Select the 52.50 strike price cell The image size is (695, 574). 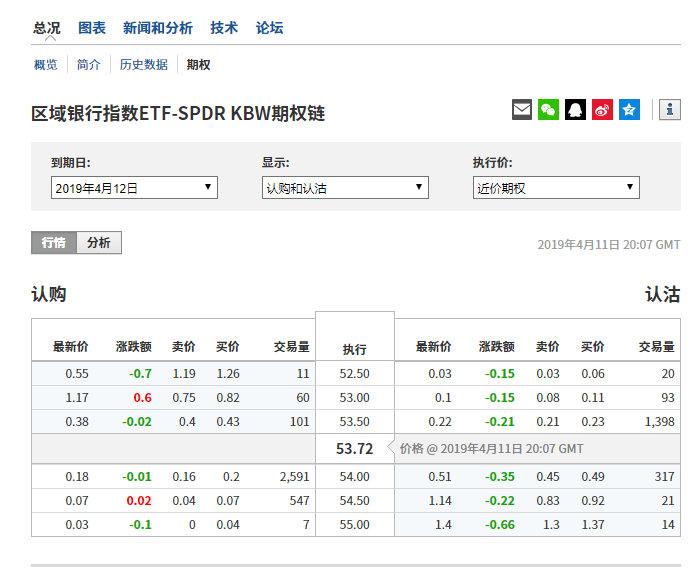[x=355, y=374]
